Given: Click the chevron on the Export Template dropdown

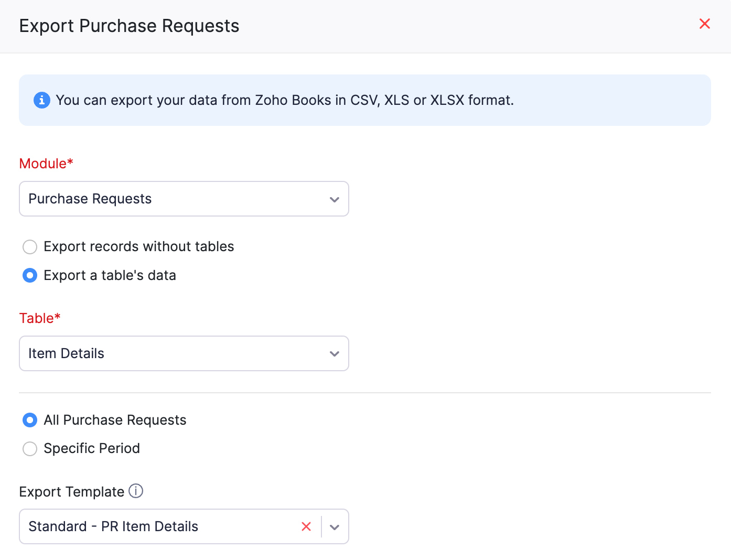Looking at the screenshot, I should pos(335,526).
